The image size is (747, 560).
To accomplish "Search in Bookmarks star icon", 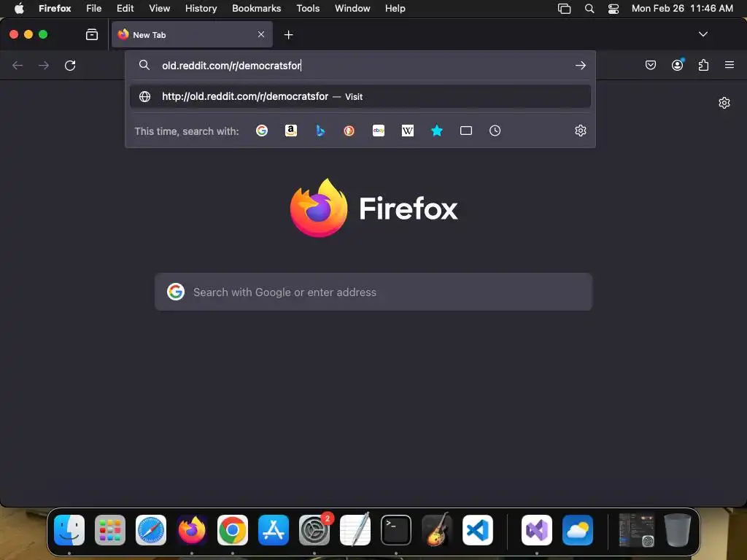I will pyautogui.click(x=437, y=131).
